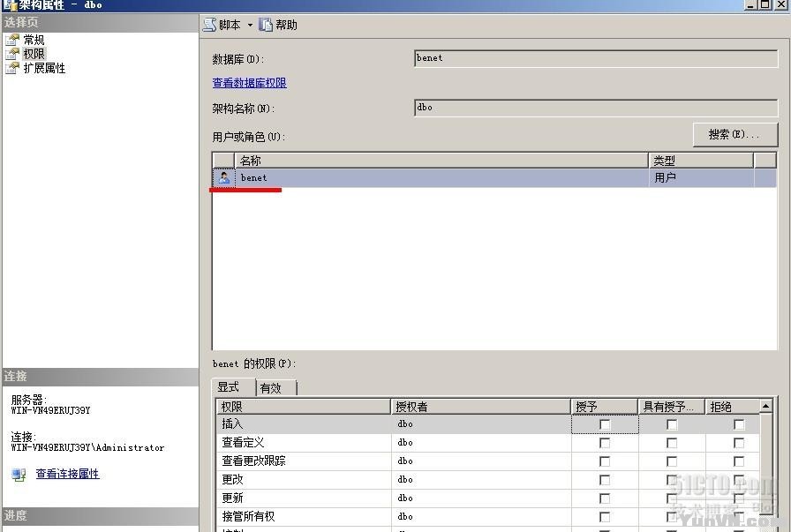The width and height of the screenshot is (791, 532).
Task: Check 具有授予 for 查看更改跟踪 permission
Action: 672,461
